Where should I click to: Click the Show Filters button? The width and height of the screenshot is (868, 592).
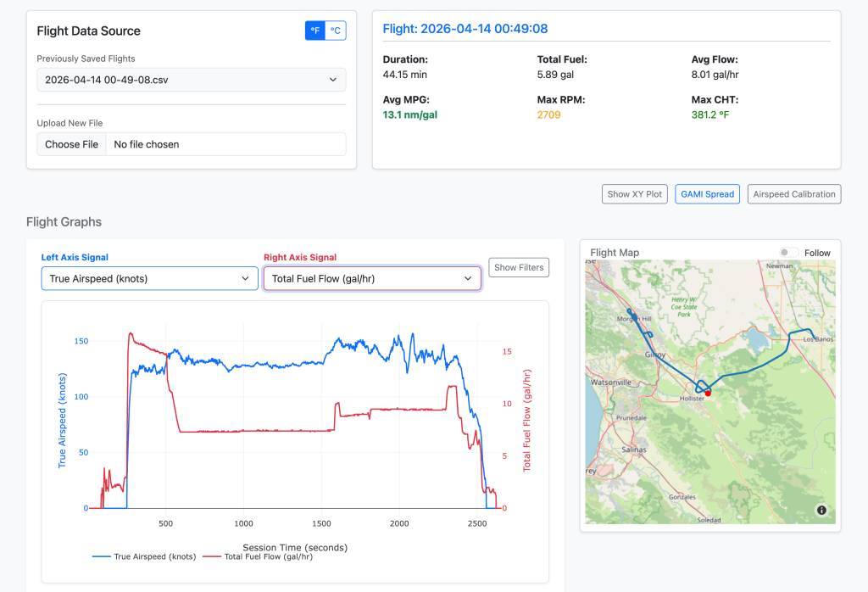pos(519,268)
